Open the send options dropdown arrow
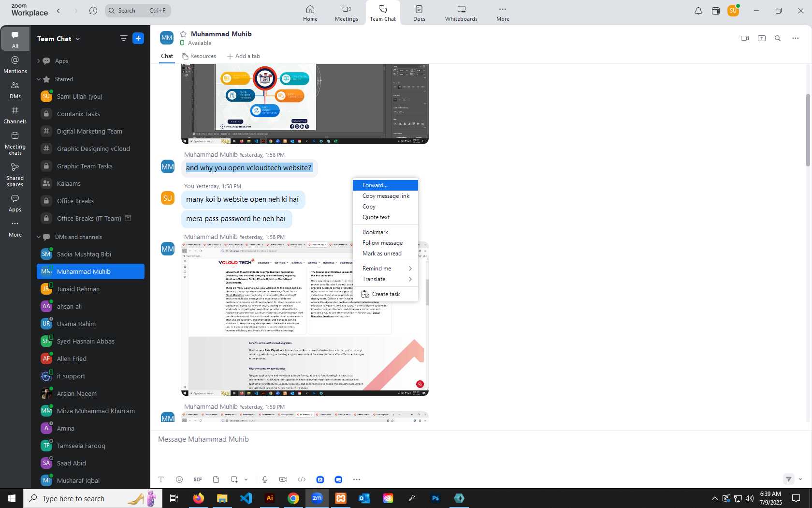812x508 pixels. [800, 479]
